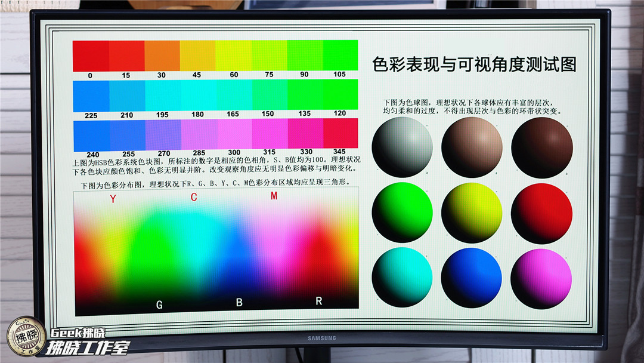This screenshot has height=363, width=644.
Task: Pick the purple-pink block labeled 285
Action: click(x=199, y=134)
